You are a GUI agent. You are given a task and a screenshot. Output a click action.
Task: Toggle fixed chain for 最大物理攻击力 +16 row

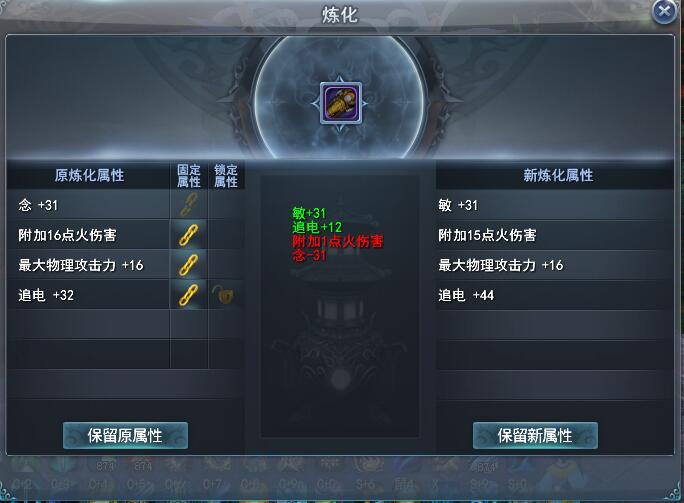tap(188, 265)
